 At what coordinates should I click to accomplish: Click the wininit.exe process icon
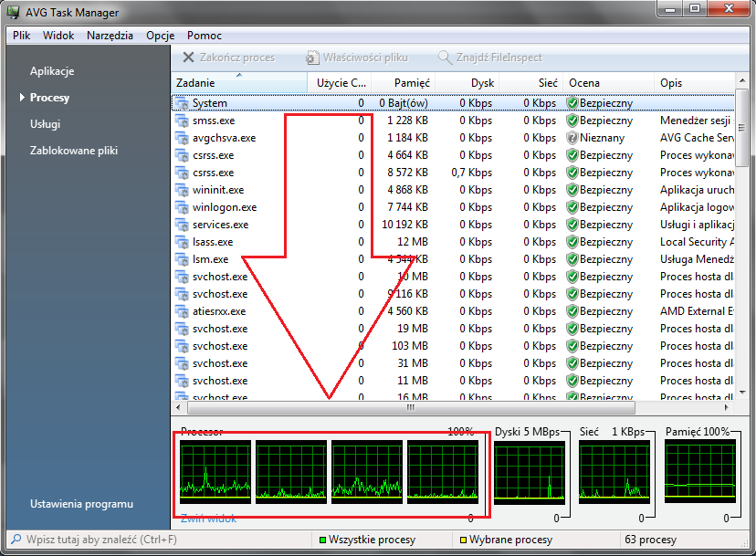click(x=182, y=190)
